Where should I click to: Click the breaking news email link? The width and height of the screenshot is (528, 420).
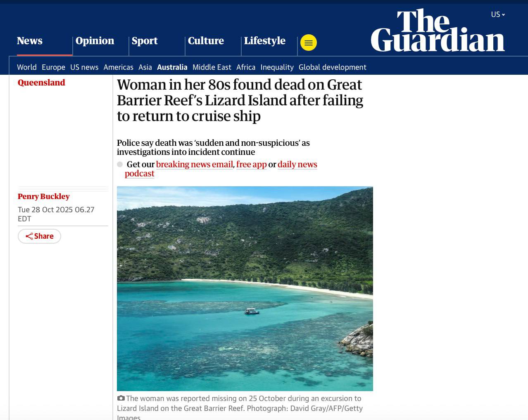tap(195, 164)
